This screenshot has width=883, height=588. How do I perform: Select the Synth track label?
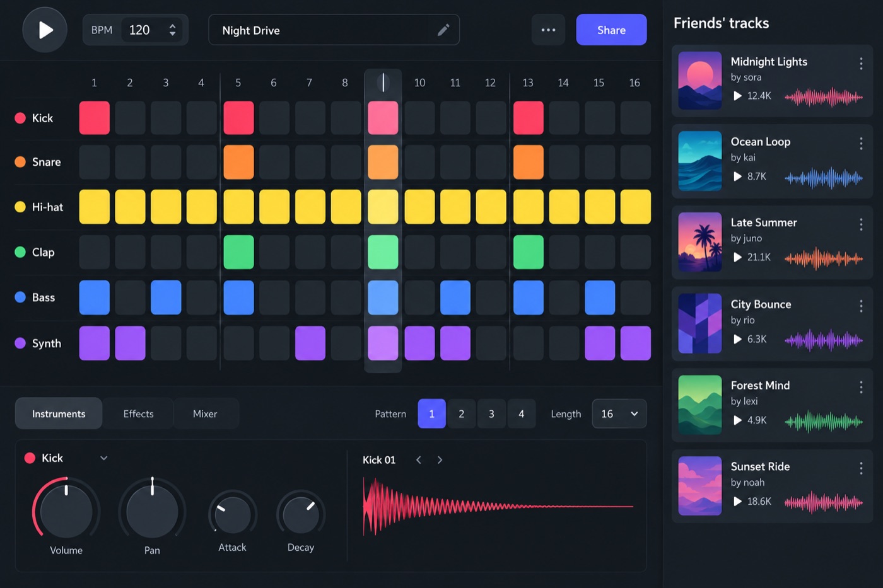point(47,343)
